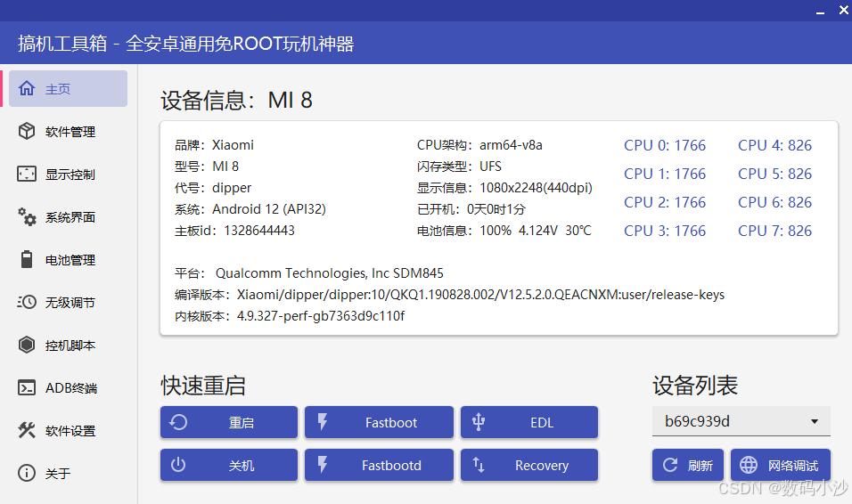852x504 pixels.
Task: Open the 软件管理 package icon
Action: tap(27, 131)
